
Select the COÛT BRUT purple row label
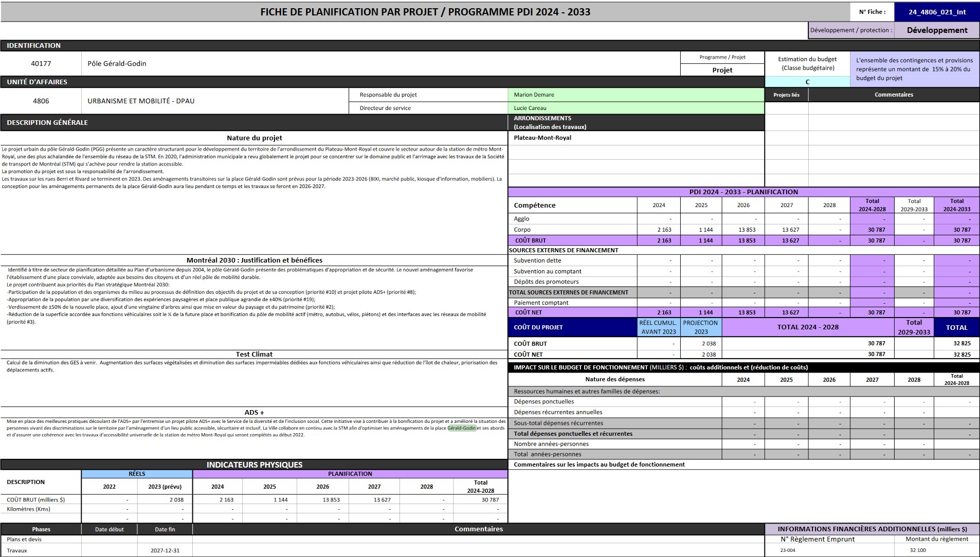click(x=572, y=240)
